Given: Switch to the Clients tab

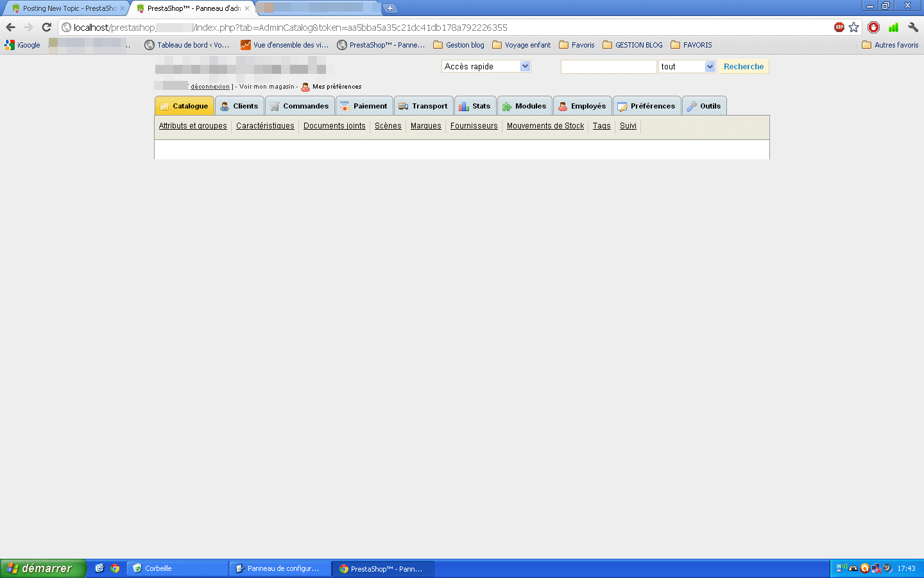Looking at the screenshot, I should pyautogui.click(x=239, y=106).
